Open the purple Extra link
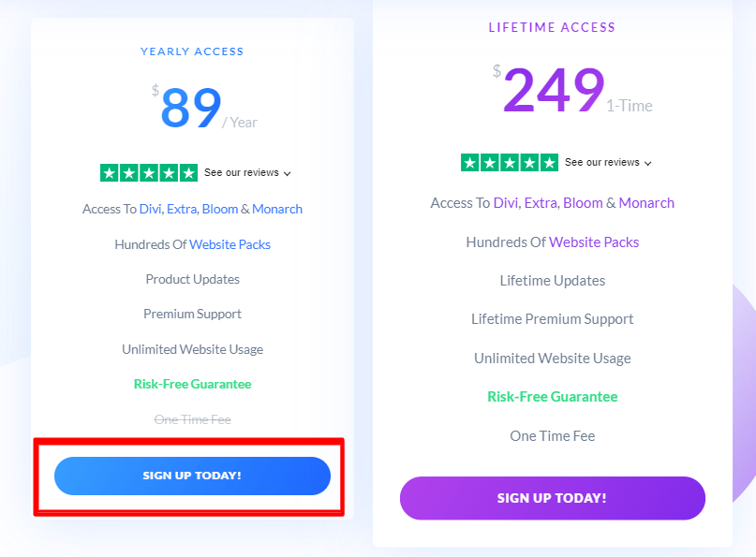Screen dimensions: 756x557 [541, 203]
